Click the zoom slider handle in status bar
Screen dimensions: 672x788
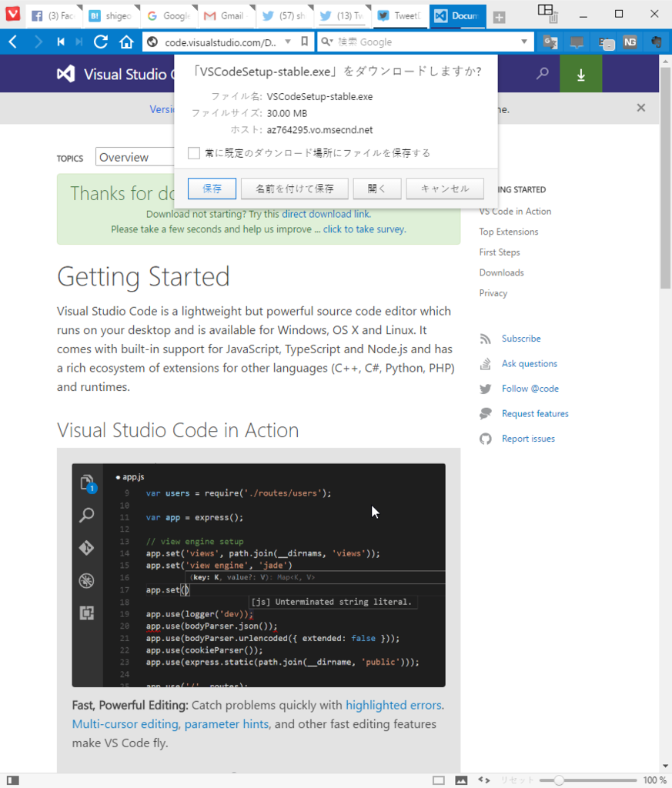pyautogui.click(x=558, y=780)
